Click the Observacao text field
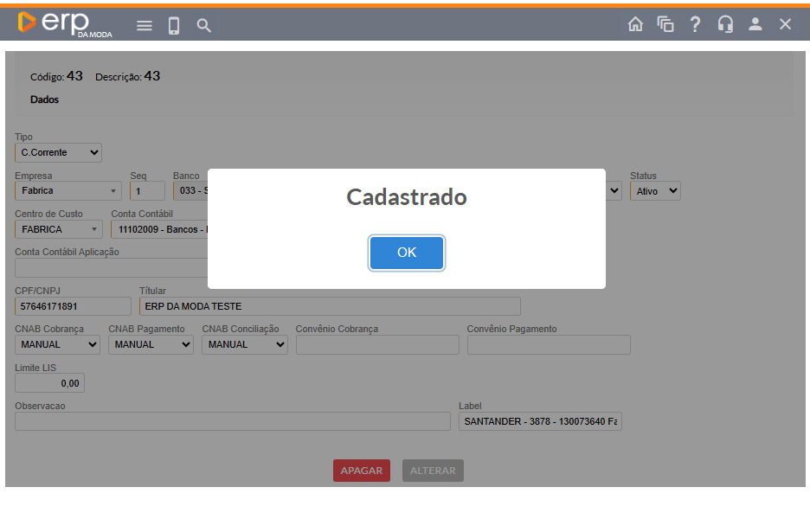 tap(233, 421)
